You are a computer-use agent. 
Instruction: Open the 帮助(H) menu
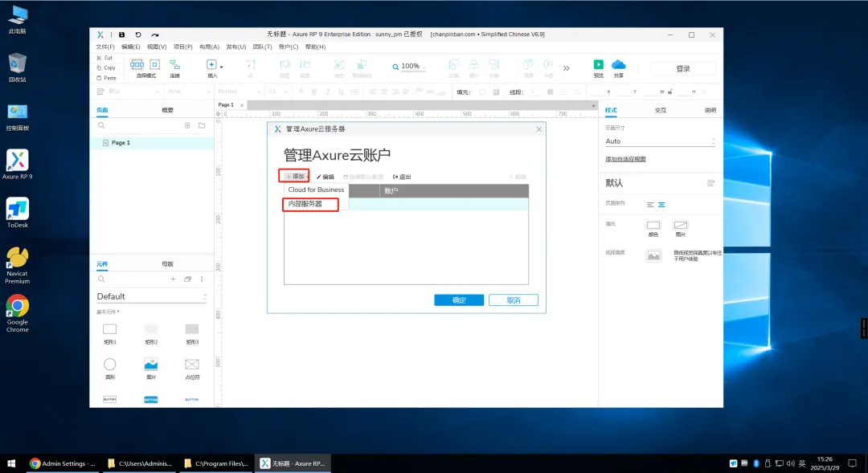[x=316, y=47]
